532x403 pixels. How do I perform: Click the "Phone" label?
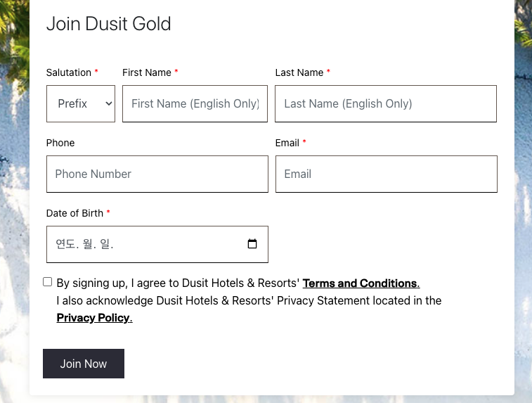click(60, 143)
